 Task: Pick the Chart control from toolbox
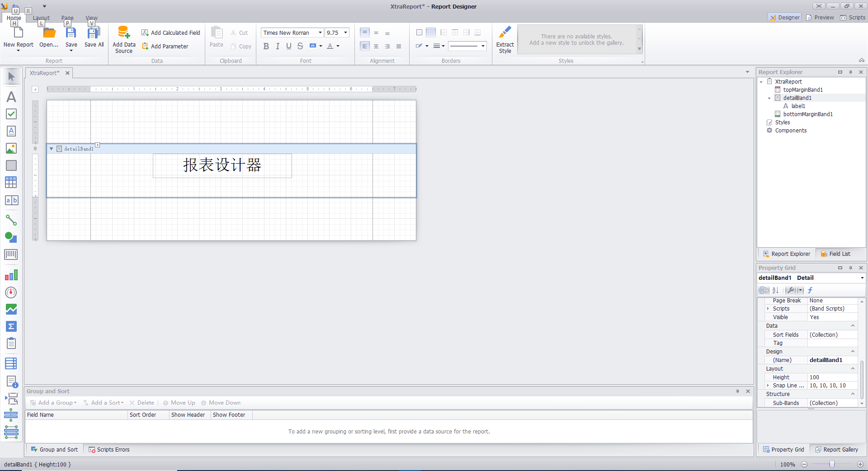[x=11, y=275]
